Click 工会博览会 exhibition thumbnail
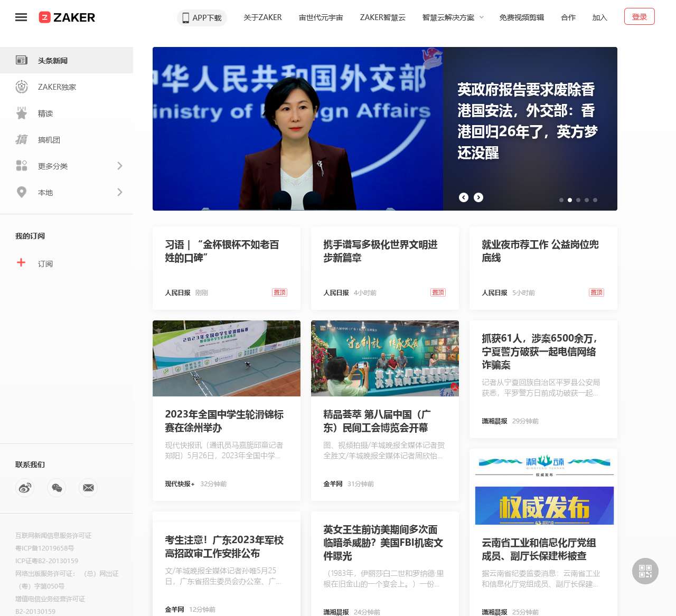The image size is (676, 616). tap(385, 358)
